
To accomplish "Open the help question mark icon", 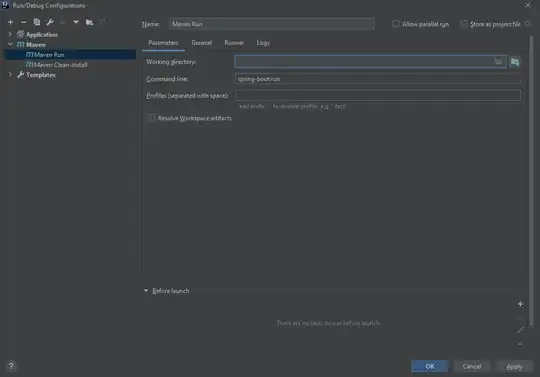I will (x=11, y=366).
